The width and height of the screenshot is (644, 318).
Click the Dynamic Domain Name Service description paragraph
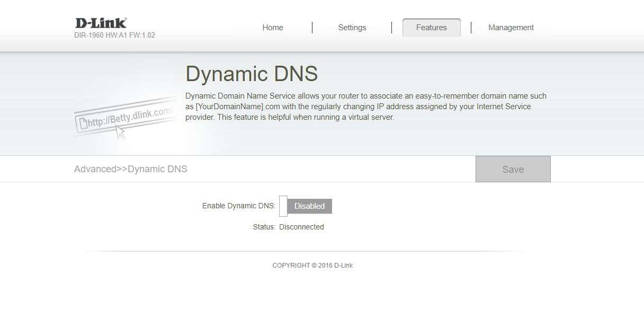pos(365,107)
